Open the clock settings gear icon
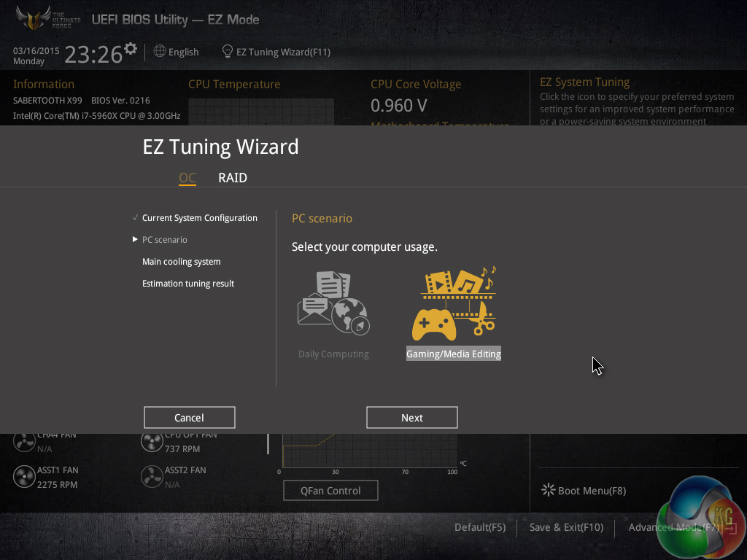 [131, 49]
